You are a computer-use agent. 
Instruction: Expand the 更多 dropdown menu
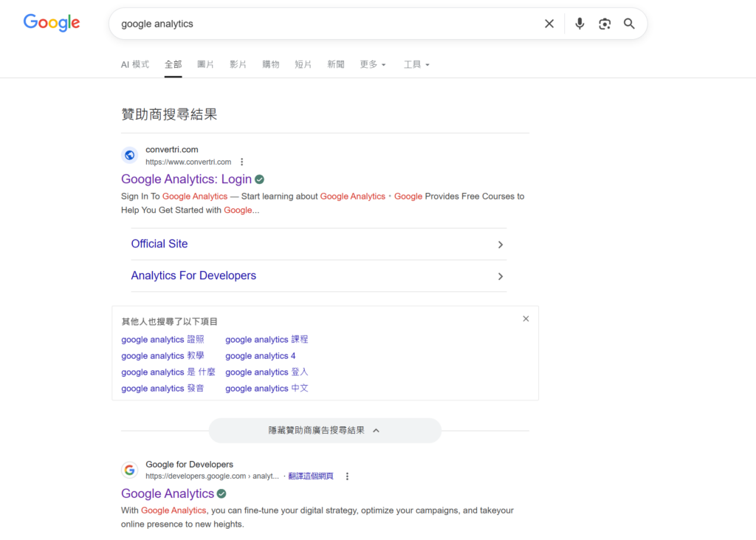pyautogui.click(x=373, y=64)
